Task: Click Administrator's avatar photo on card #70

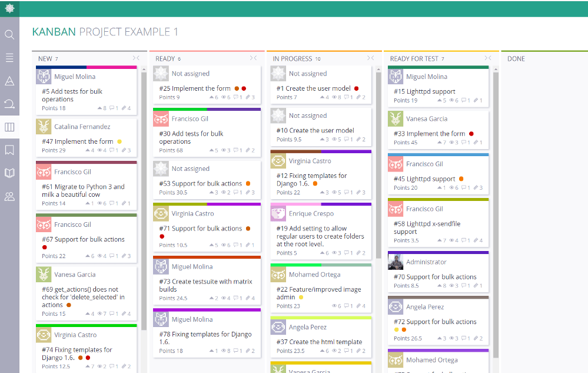Action: pyautogui.click(x=396, y=262)
